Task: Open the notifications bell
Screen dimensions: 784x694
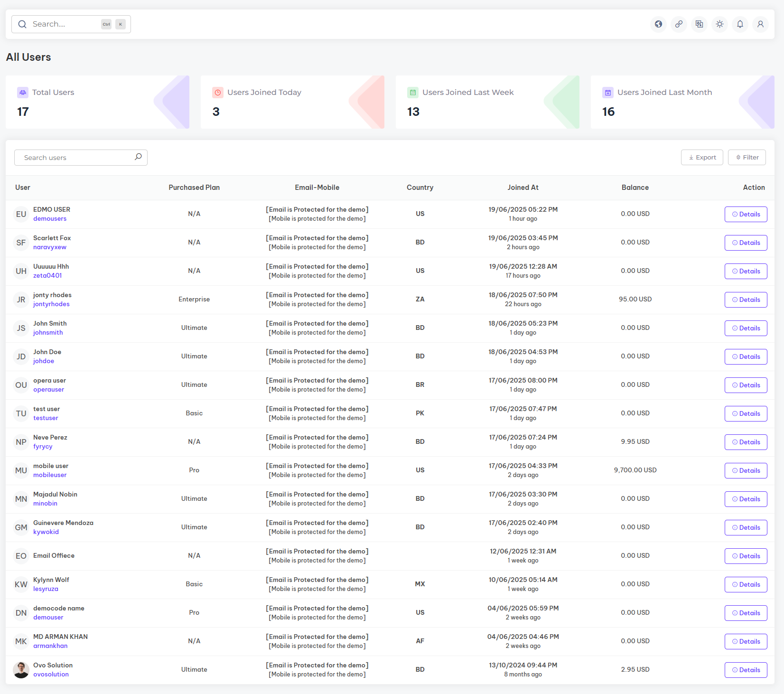Action: 740,24
